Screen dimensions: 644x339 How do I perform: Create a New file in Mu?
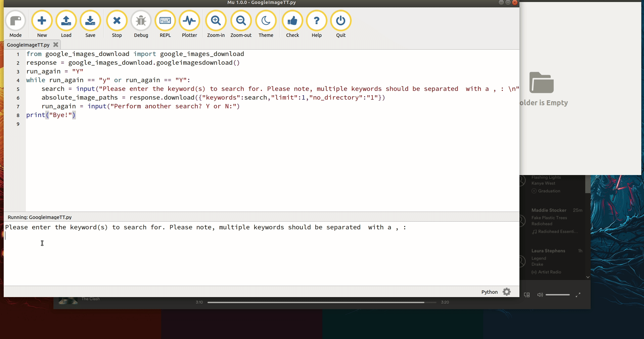[42, 24]
